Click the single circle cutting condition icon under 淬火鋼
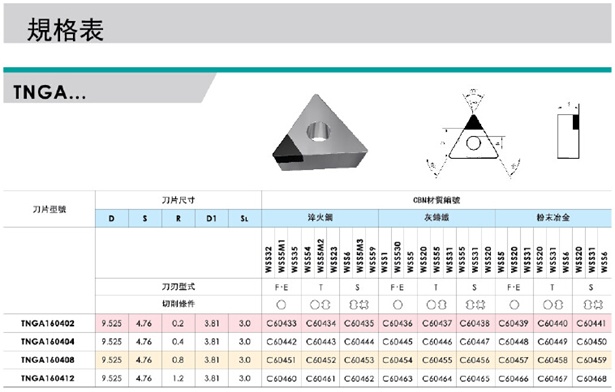This screenshot has width=615, height=392. (281, 305)
